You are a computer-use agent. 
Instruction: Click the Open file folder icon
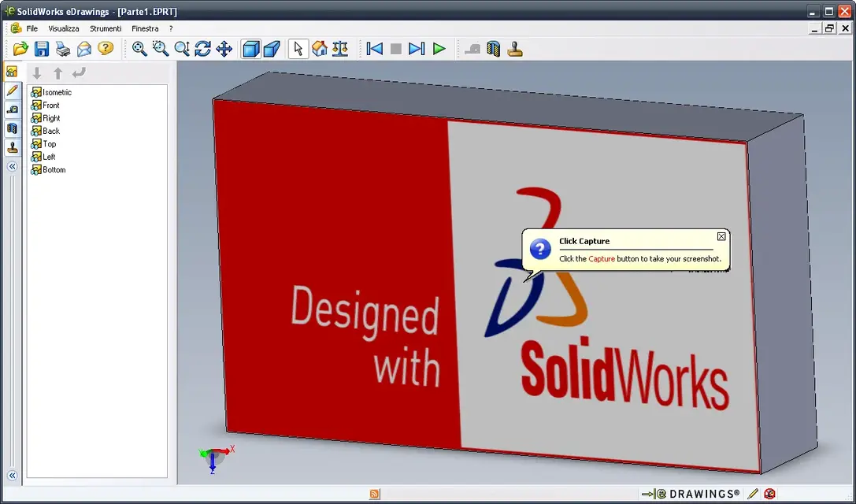[x=20, y=49]
